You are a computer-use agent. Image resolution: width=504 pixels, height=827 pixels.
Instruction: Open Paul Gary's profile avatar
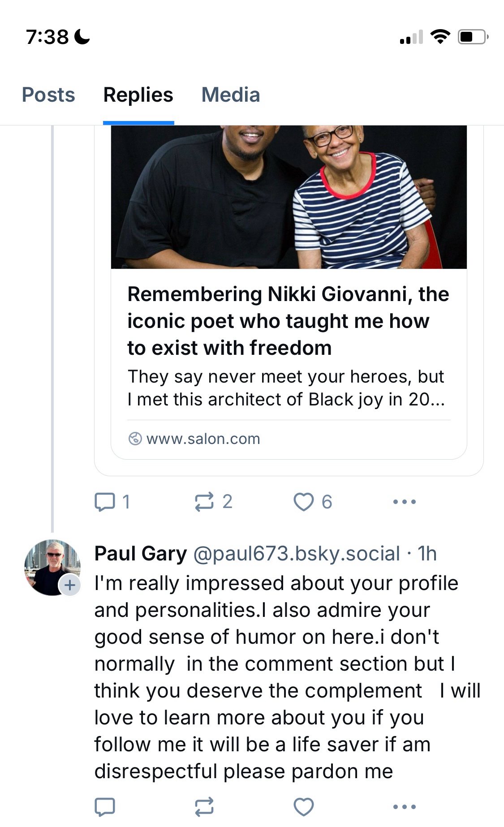(50, 566)
